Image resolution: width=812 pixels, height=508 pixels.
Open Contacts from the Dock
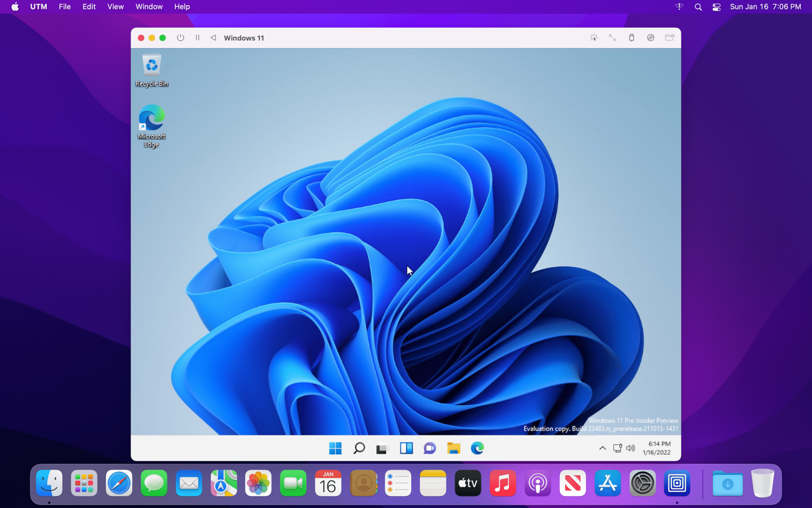tap(363, 483)
